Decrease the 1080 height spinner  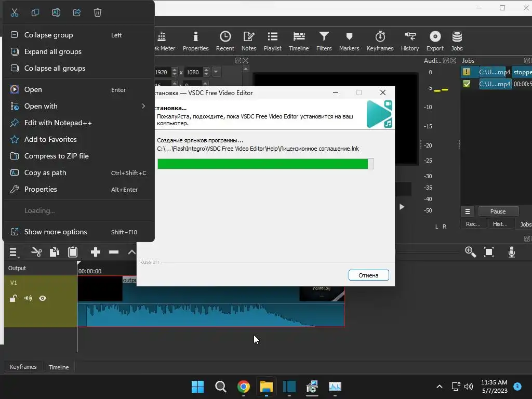[206, 74]
